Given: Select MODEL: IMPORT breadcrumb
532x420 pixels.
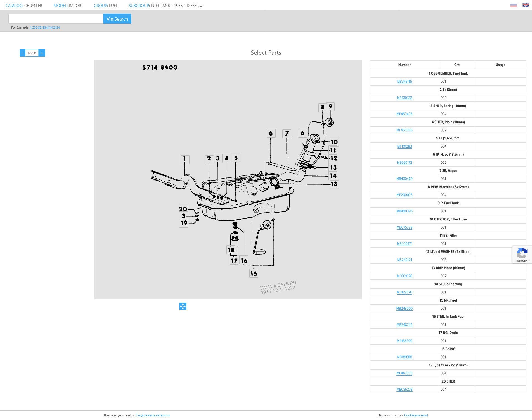Looking at the screenshot, I should click(68, 6).
